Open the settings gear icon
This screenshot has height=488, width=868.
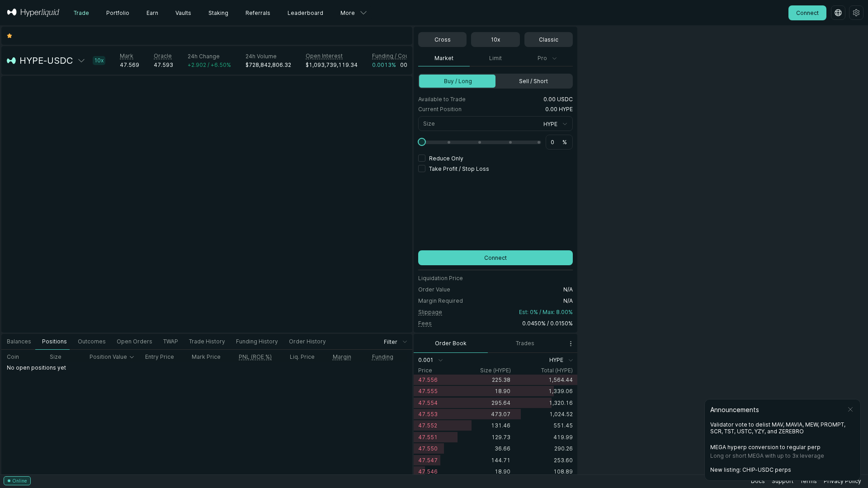pos(856,13)
